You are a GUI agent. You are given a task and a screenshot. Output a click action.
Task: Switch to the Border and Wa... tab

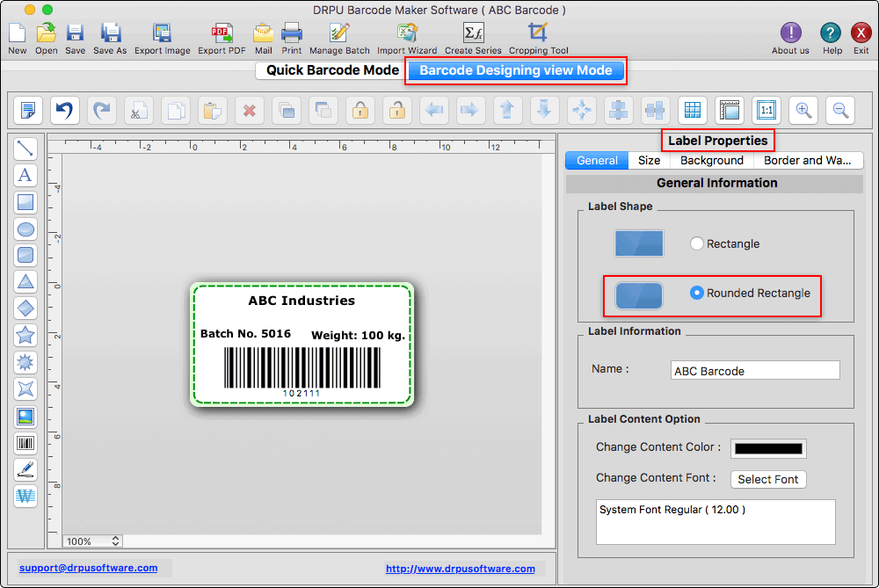coord(807,160)
